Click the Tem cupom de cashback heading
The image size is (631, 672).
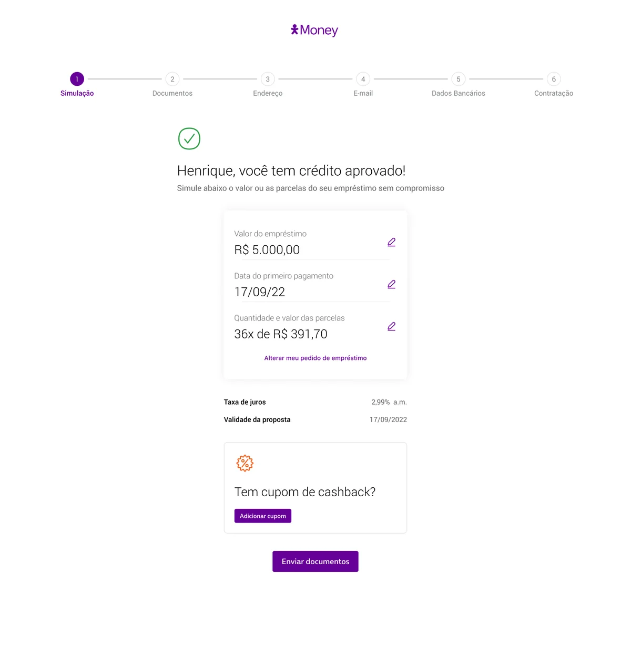click(305, 492)
